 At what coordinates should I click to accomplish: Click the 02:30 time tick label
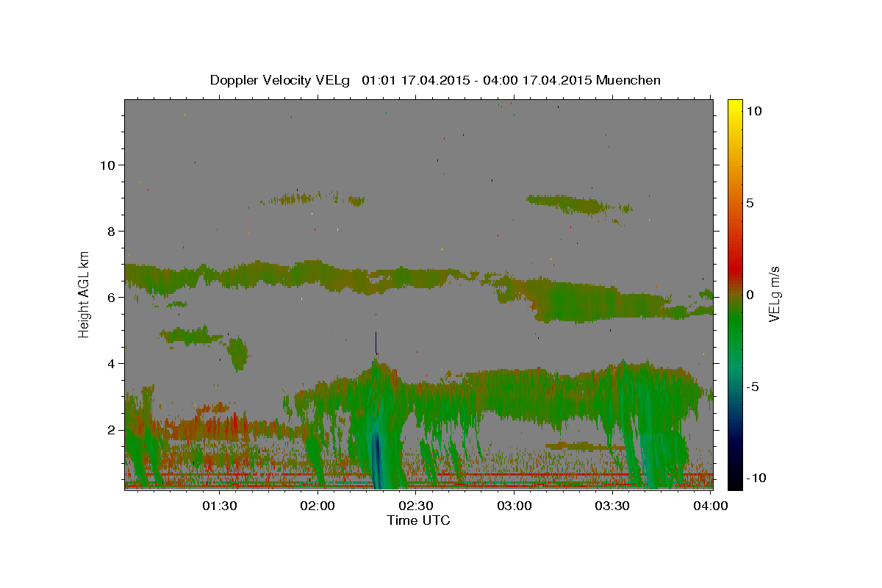coord(416,506)
